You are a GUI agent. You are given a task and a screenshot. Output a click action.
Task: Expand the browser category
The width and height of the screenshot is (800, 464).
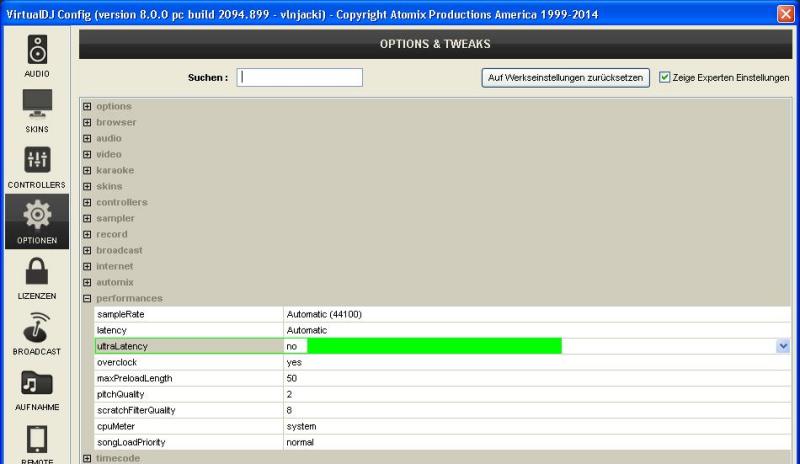tap(87, 123)
